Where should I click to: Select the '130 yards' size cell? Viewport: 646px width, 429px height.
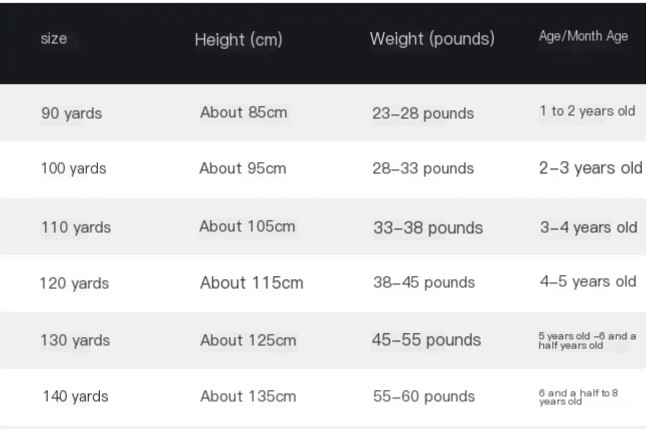75,340
